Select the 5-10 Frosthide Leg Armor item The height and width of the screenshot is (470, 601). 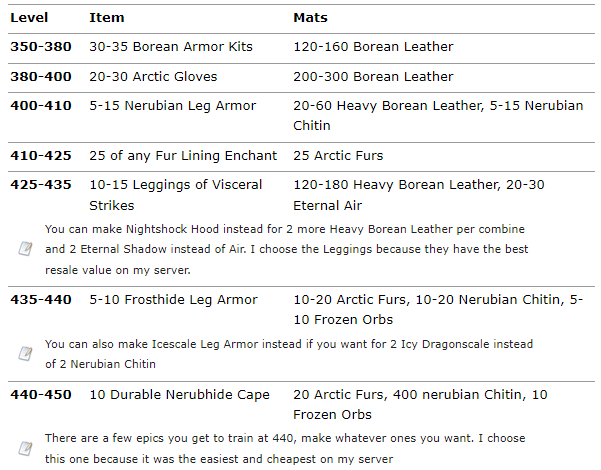[174, 300]
